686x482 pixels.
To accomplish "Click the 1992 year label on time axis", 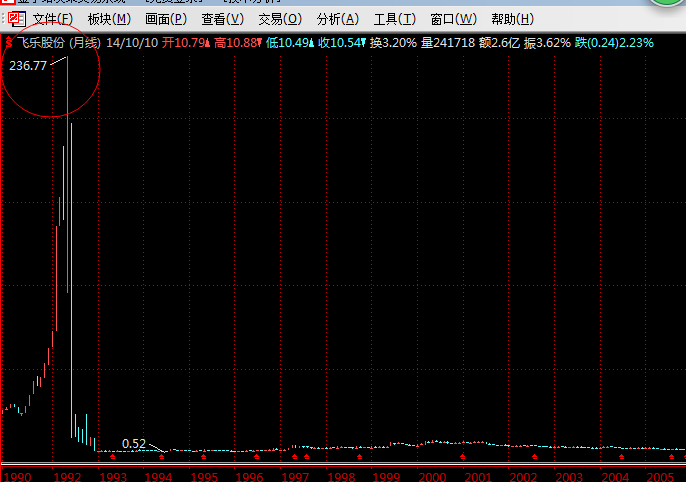I will [x=67, y=476].
